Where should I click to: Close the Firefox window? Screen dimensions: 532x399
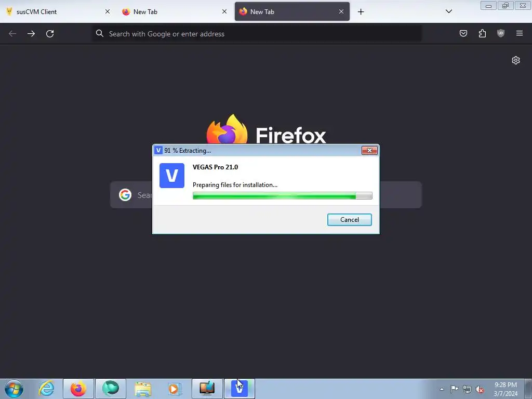click(523, 5)
